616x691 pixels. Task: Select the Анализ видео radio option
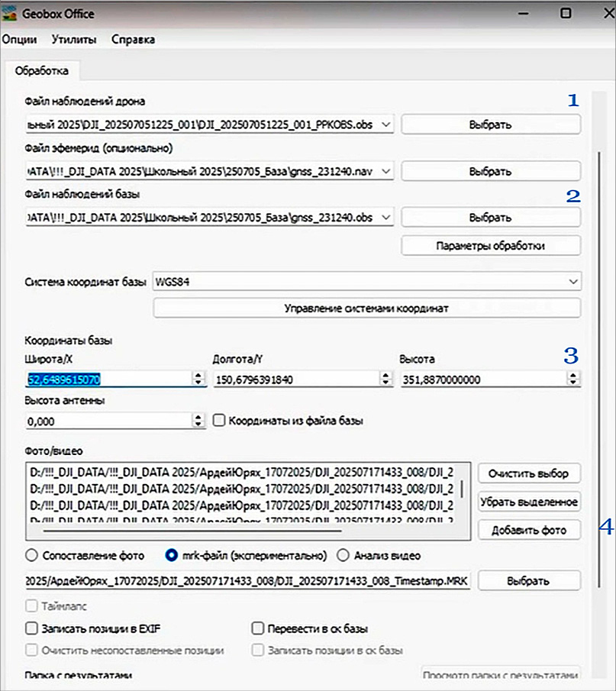tap(343, 555)
